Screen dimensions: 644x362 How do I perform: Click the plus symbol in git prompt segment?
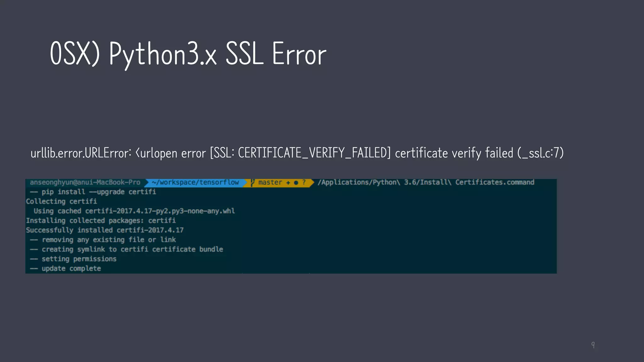click(x=288, y=183)
